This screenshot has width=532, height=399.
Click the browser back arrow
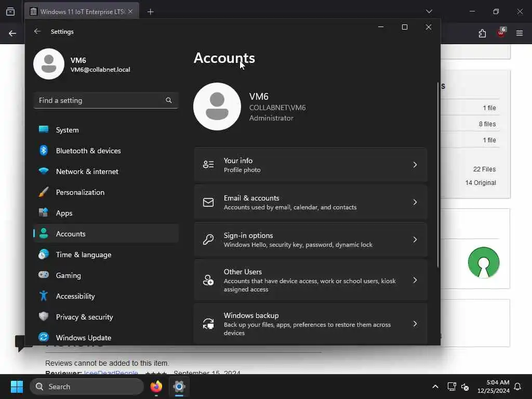tap(12, 33)
